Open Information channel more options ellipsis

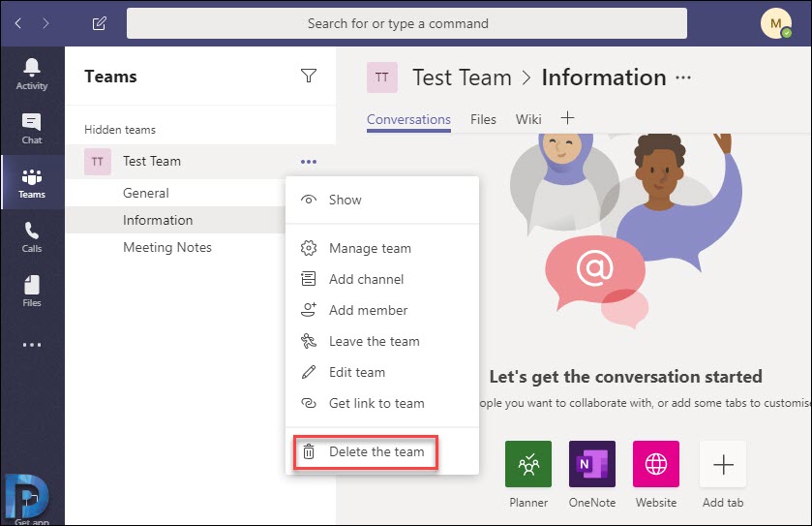pos(683,77)
